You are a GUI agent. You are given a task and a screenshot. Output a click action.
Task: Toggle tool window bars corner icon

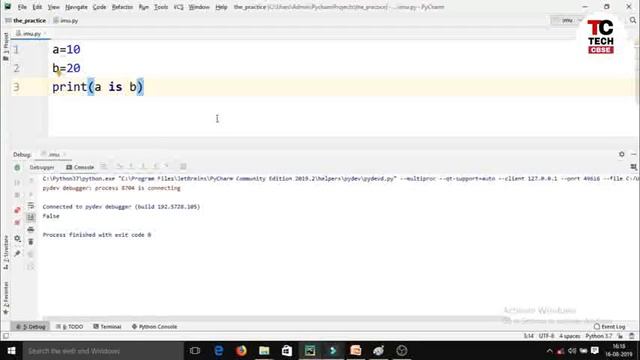tap(6, 336)
